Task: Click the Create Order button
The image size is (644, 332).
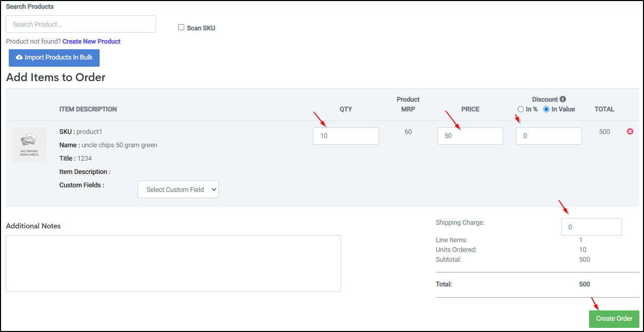Action: coord(614,319)
